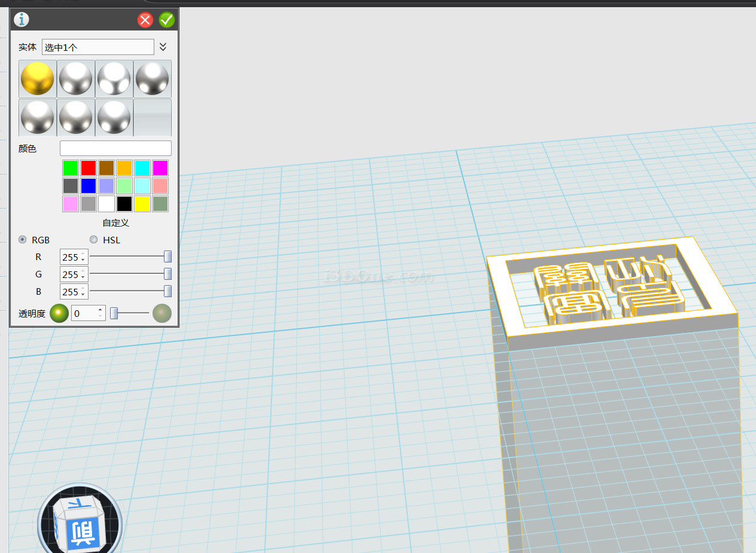Image resolution: width=756 pixels, height=553 pixels.
Task: Pick the fourth material sphere in top row
Action: coord(153,79)
